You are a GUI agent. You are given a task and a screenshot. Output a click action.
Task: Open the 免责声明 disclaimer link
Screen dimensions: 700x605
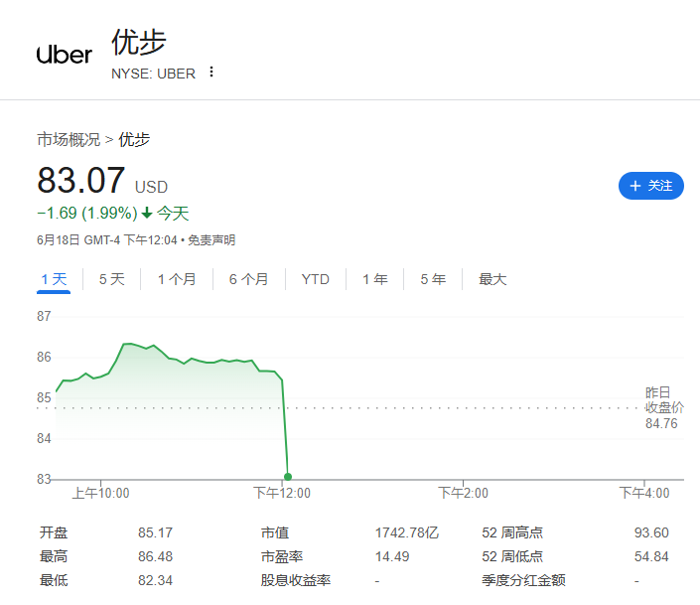click(x=211, y=240)
